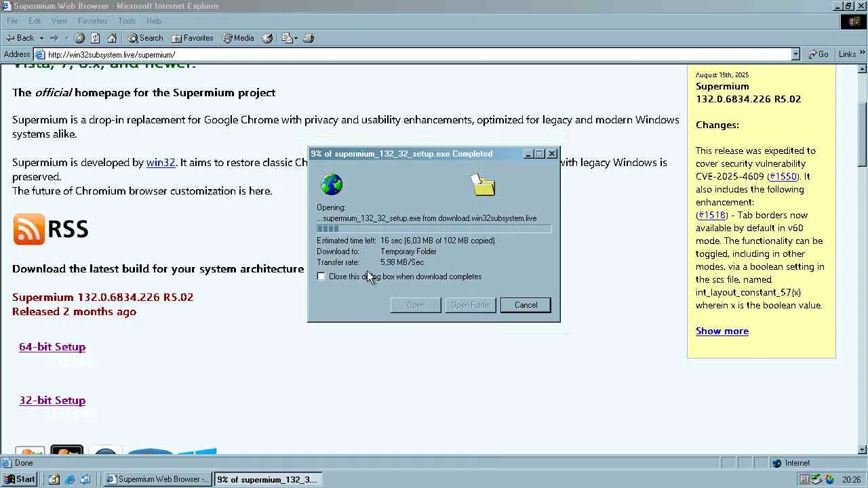Click the address bar URL field

418,54
